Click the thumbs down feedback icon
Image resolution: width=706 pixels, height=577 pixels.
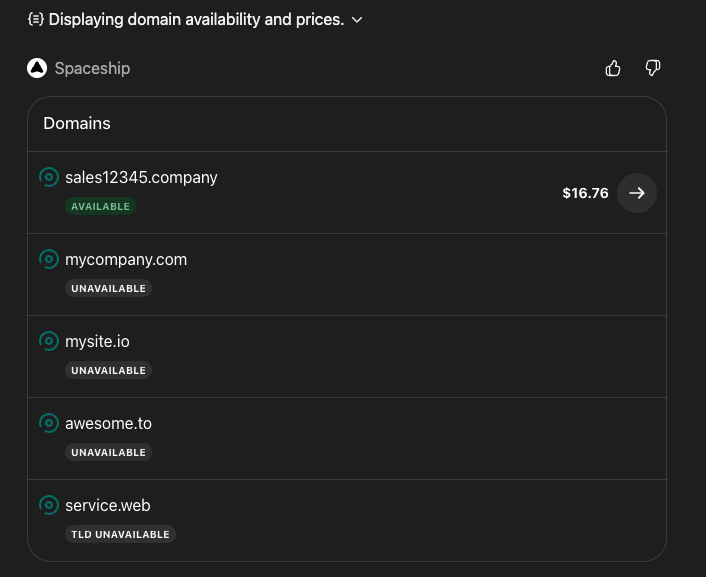(653, 68)
